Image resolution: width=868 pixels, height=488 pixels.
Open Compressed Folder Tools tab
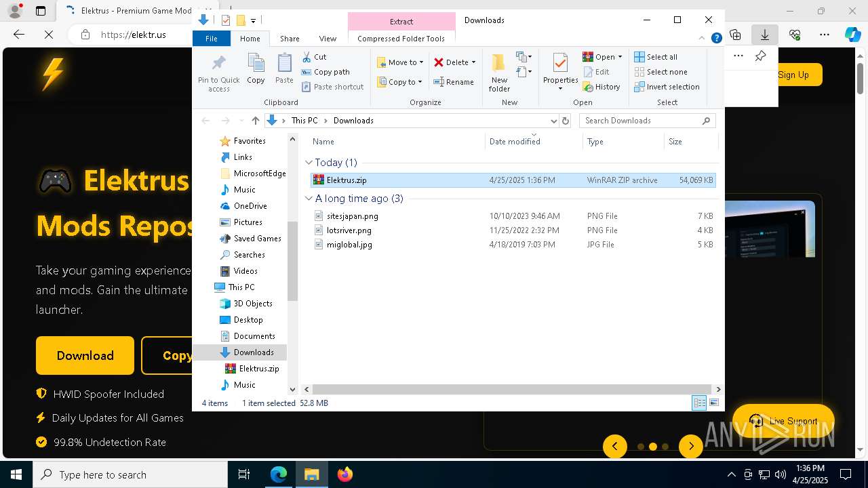click(x=401, y=39)
